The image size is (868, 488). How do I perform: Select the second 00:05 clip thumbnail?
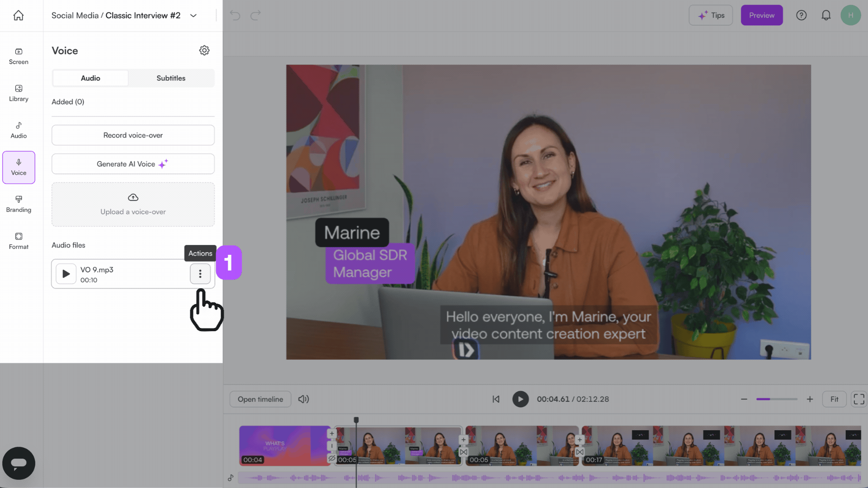(522, 446)
